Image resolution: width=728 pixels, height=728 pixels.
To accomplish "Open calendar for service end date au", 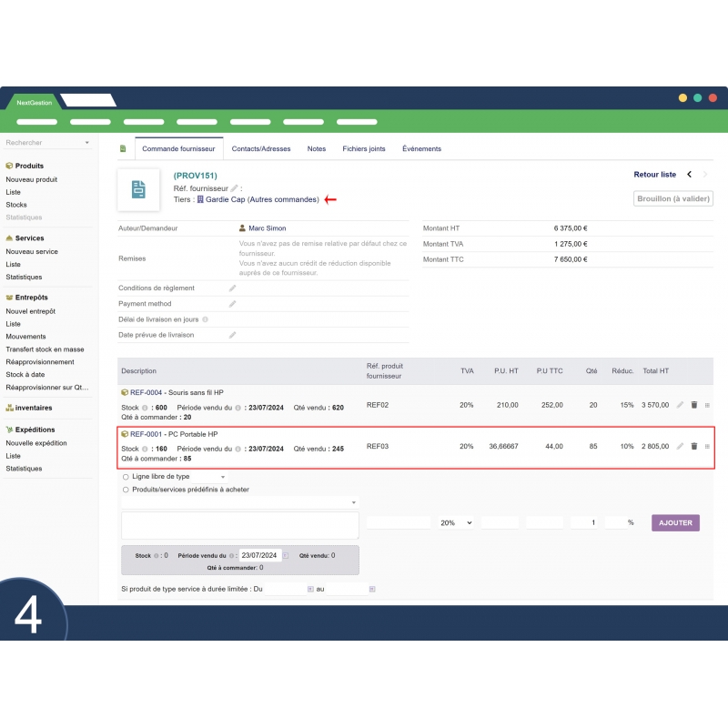I will pyautogui.click(x=372, y=589).
